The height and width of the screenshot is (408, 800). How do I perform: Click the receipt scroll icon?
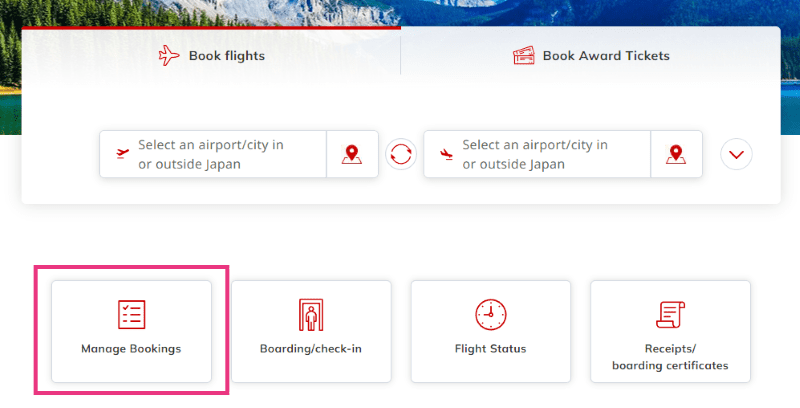tap(670, 315)
